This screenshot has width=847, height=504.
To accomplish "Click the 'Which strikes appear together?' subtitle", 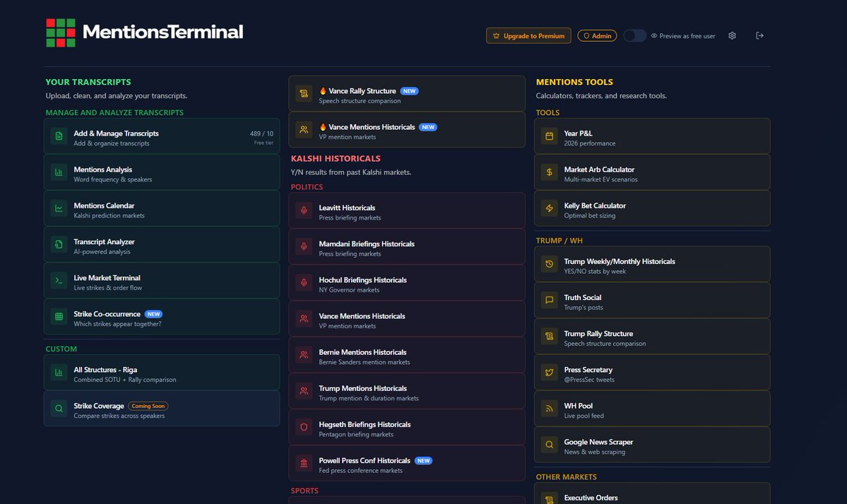I will point(117,324).
